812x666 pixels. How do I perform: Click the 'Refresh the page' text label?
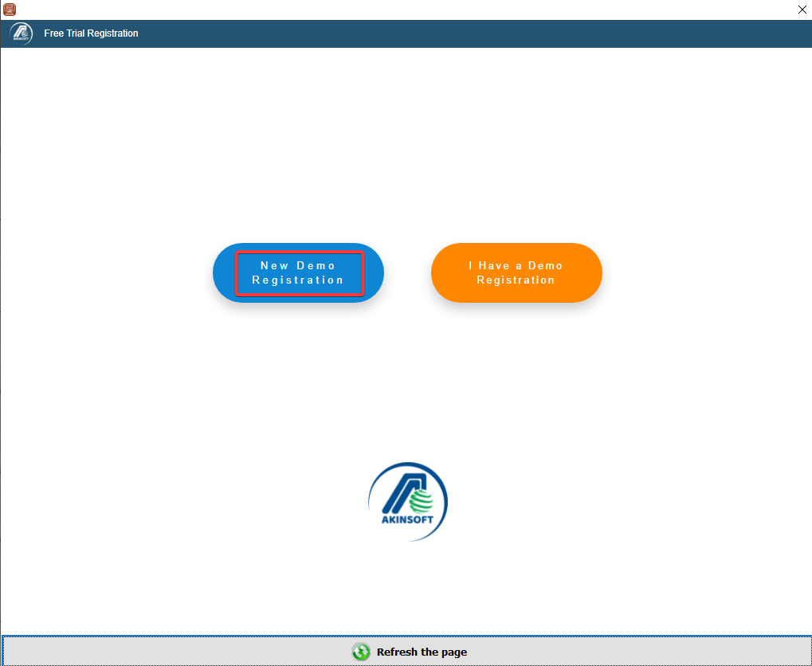[x=422, y=652]
